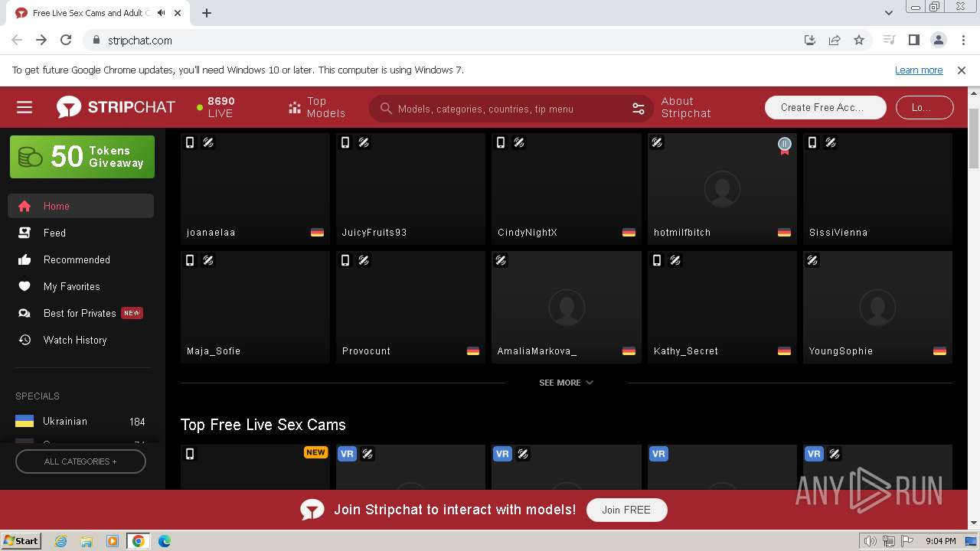
Task: Click German flag on Kathy_Secret card
Action: (x=784, y=351)
